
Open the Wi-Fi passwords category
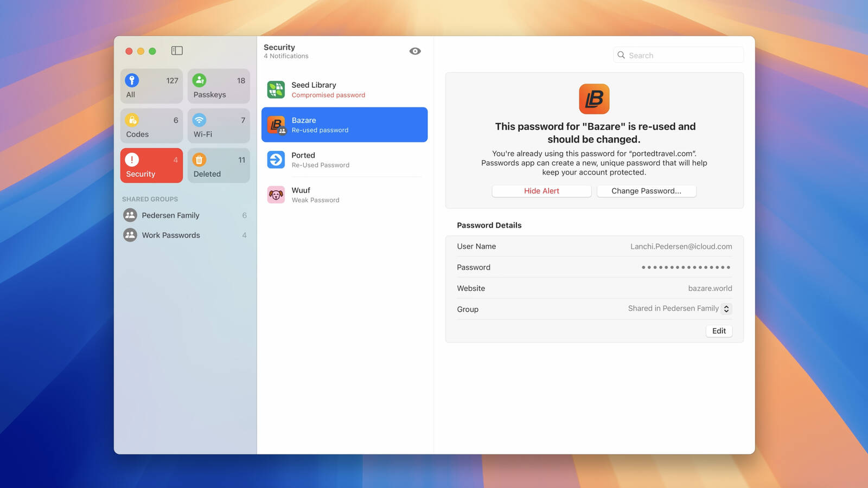point(219,126)
